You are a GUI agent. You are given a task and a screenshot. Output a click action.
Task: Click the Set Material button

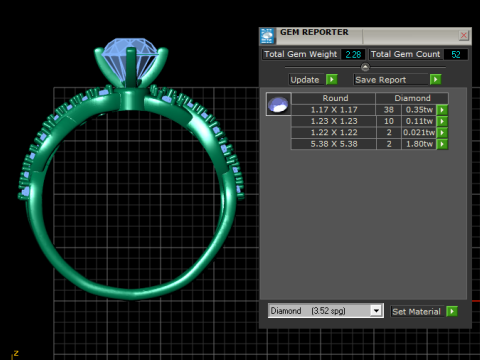coord(417,312)
